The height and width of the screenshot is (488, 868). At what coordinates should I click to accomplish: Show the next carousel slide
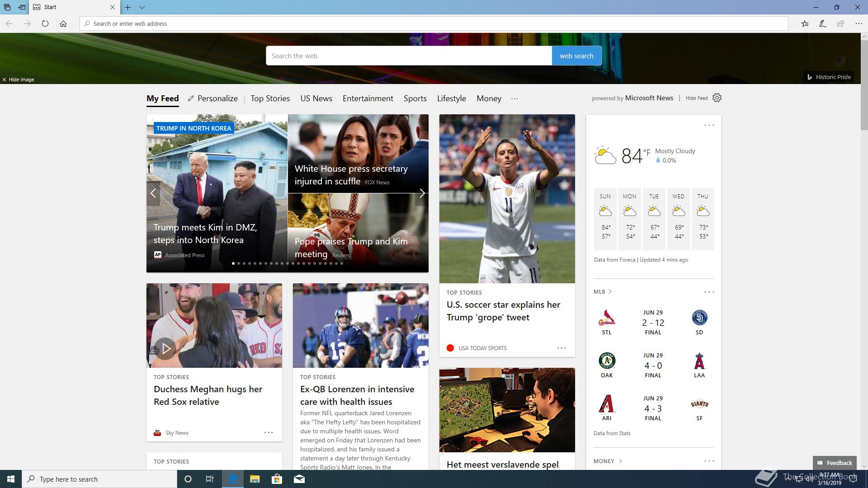(422, 193)
